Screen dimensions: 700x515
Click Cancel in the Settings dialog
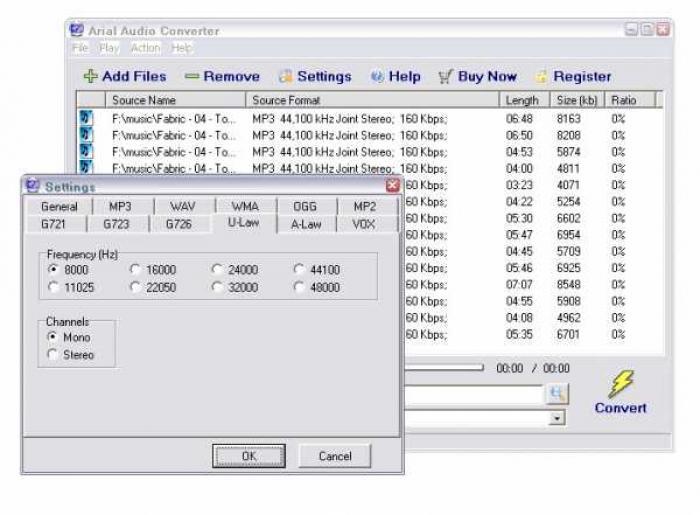click(x=335, y=456)
